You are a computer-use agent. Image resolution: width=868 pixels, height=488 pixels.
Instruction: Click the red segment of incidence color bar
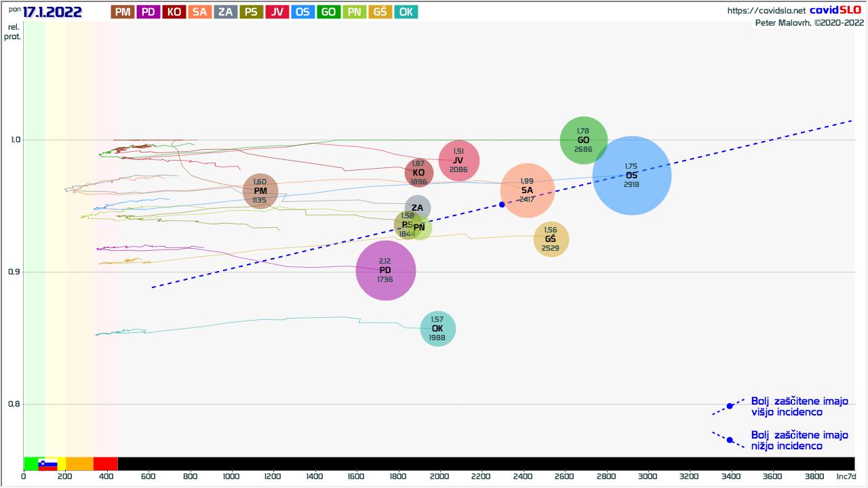click(x=105, y=464)
